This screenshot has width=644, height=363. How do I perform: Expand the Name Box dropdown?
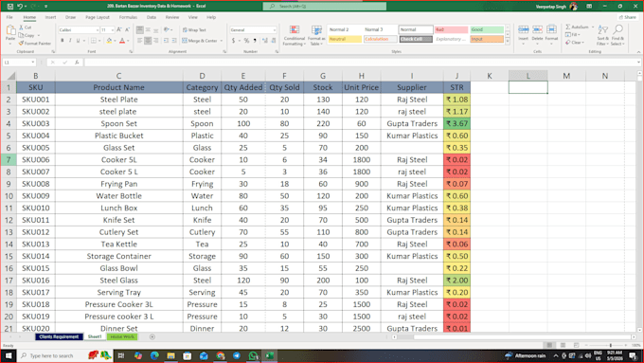[33, 63]
